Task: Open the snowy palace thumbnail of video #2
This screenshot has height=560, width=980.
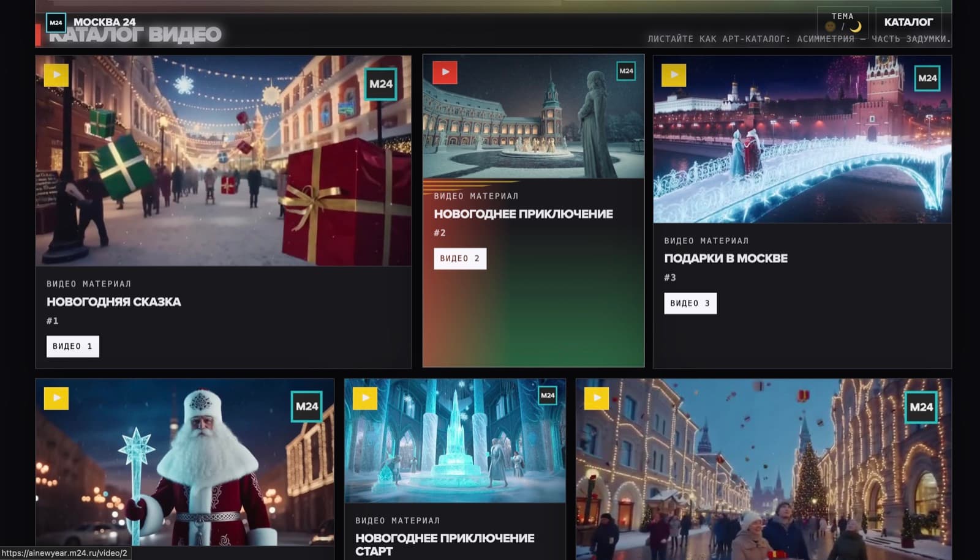Action: 533,116
